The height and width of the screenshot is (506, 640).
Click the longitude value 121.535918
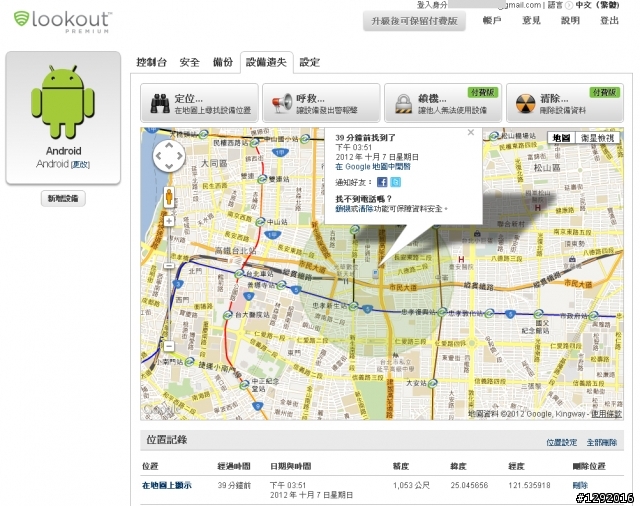tap(529, 485)
